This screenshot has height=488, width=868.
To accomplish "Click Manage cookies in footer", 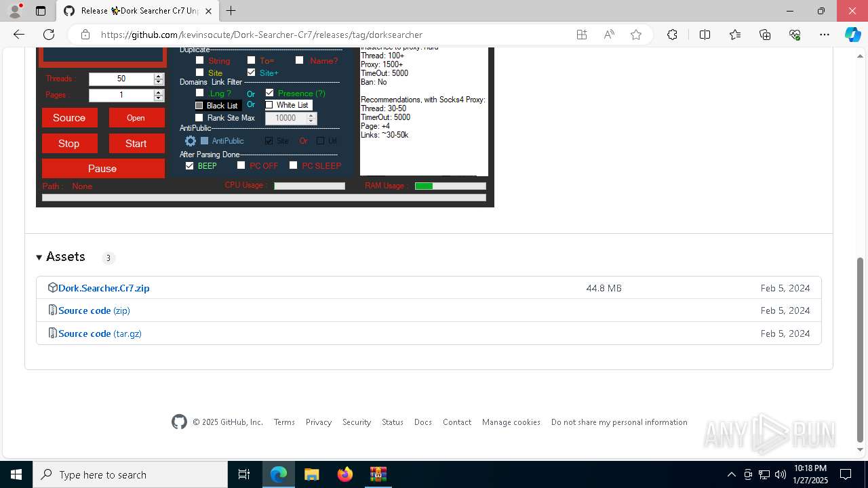I will [511, 422].
